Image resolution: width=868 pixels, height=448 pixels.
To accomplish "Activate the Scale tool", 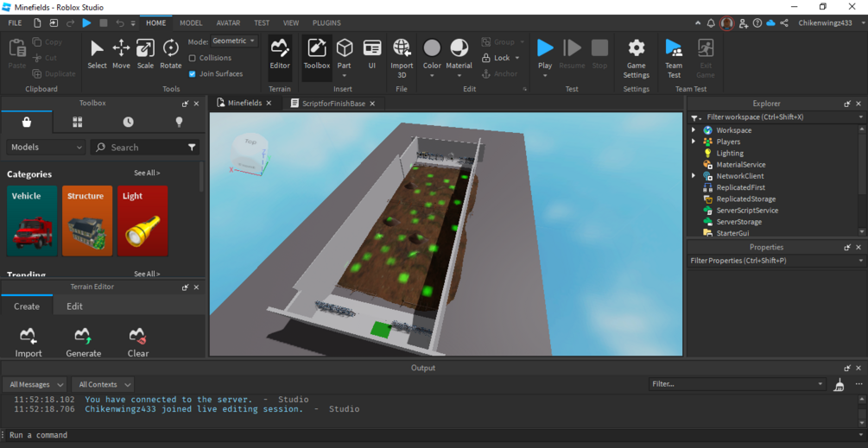I will (x=146, y=54).
